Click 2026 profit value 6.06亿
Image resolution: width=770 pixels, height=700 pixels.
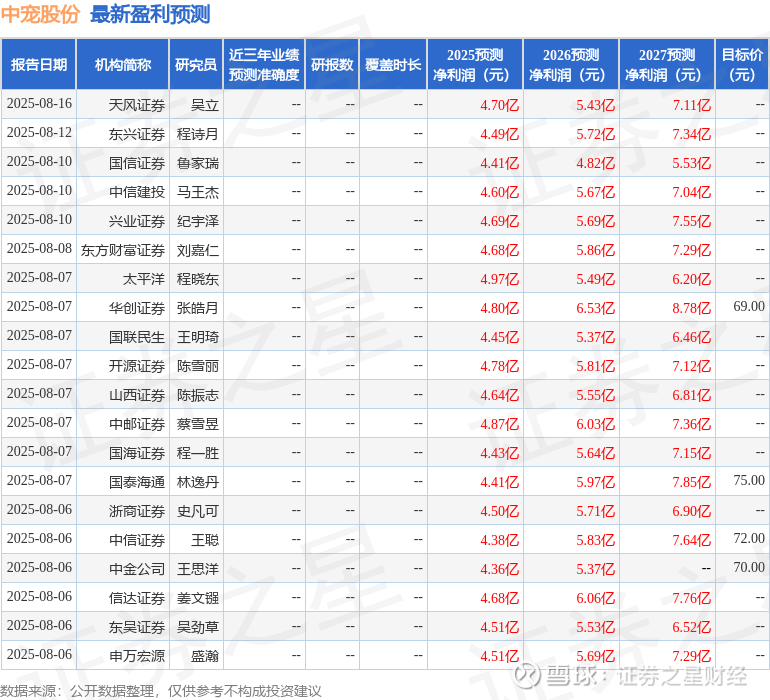click(595, 598)
